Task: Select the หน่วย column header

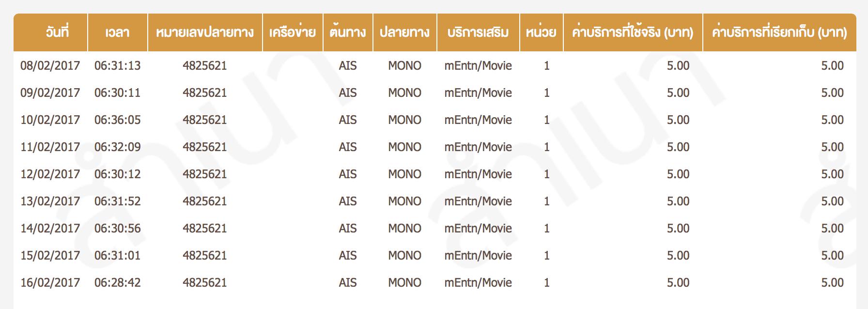Action: [x=541, y=32]
